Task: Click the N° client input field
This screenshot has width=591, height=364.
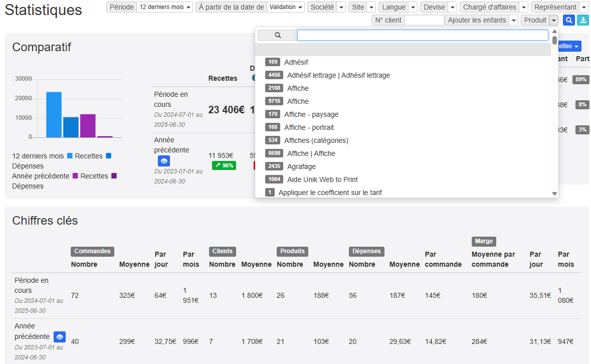Action: click(x=424, y=20)
